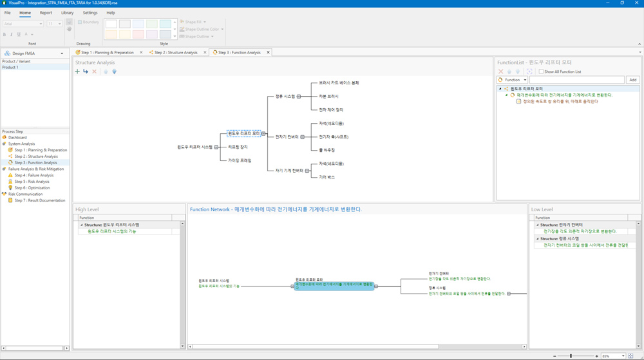
Task: Add a new structure node with plus icon
Action: 77,71
